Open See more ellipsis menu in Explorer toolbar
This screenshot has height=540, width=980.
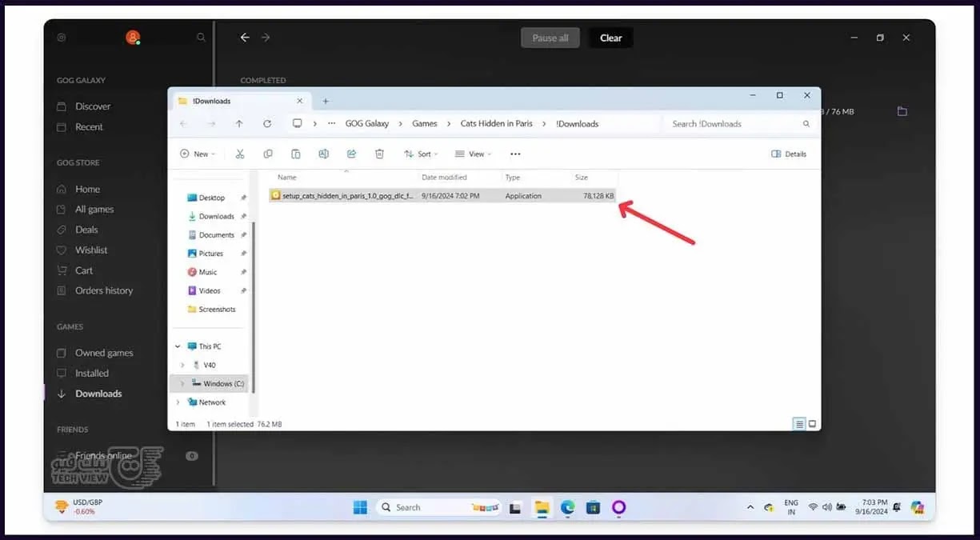[x=515, y=154]
